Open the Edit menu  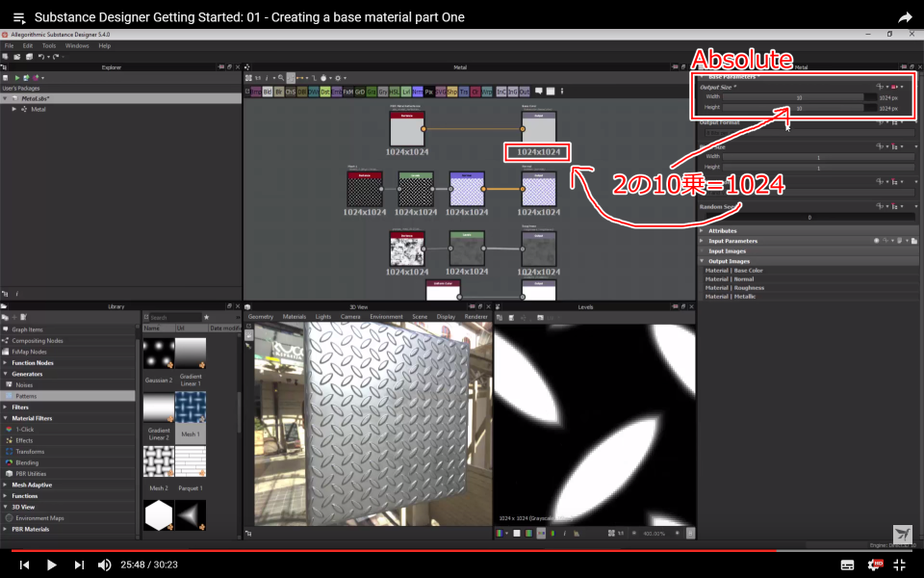(x=28, y=45)
